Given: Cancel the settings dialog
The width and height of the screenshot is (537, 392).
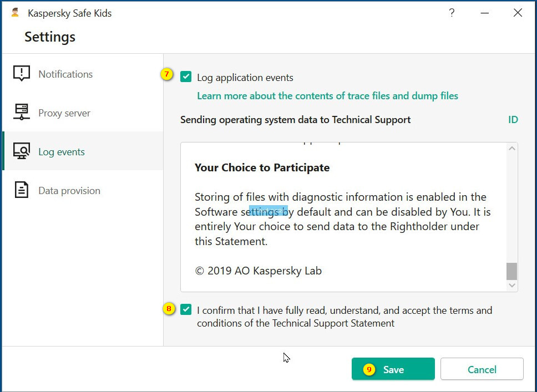Looking at the screenshot, I should point(482,369).
